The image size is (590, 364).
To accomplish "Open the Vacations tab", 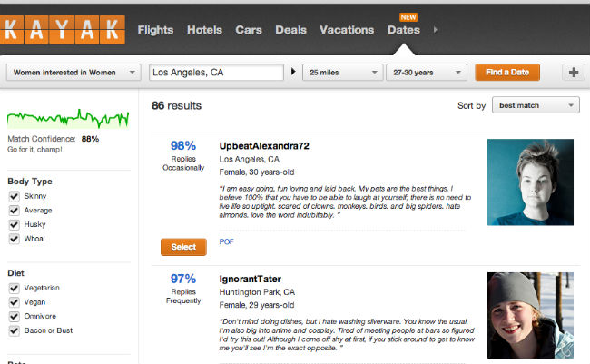I will click(x=347, y=30).
